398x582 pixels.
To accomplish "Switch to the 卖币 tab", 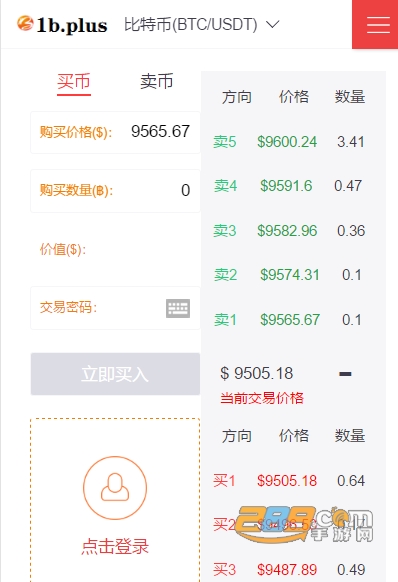I will [x=156, y=81].
